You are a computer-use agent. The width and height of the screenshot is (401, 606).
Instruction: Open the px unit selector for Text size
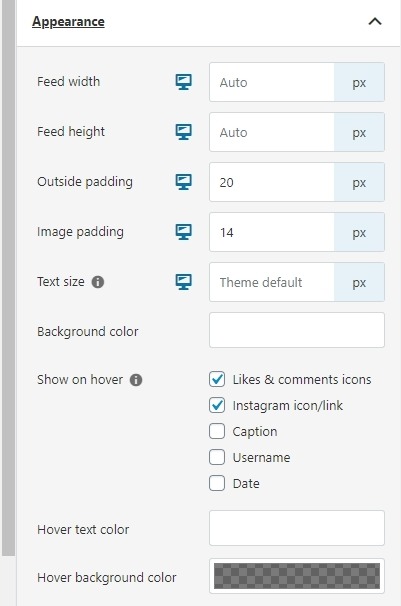[359, 282]
